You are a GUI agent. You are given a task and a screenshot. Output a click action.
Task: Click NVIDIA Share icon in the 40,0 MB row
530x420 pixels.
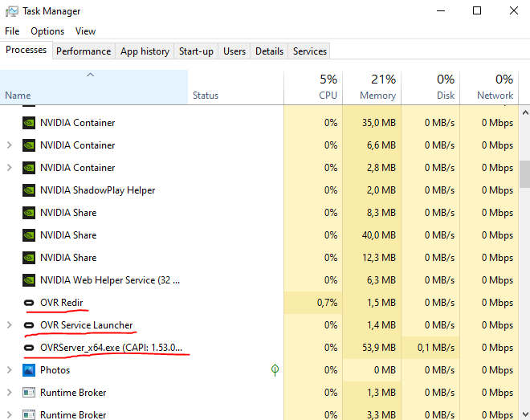[x=29, y=235]
